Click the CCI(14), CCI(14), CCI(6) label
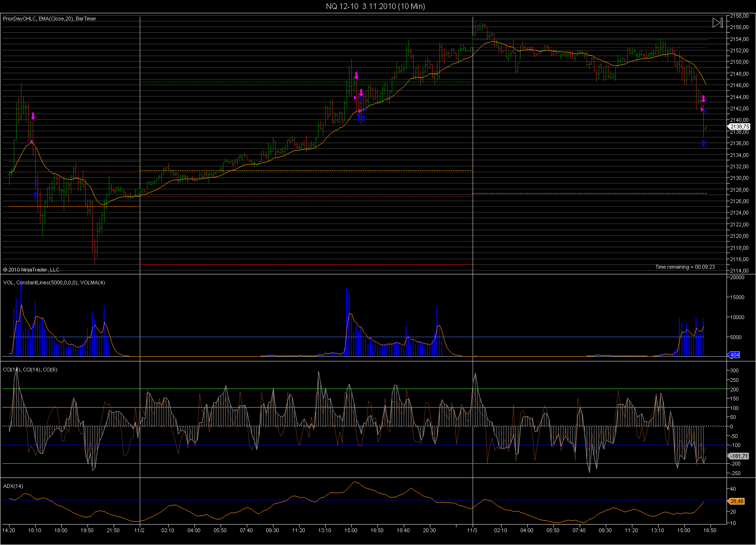This screenshot has height=545, width=756. coord(30,370)
